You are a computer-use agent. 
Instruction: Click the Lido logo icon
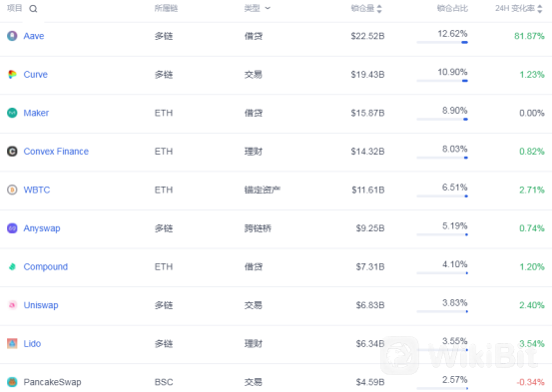click(12, 343)
